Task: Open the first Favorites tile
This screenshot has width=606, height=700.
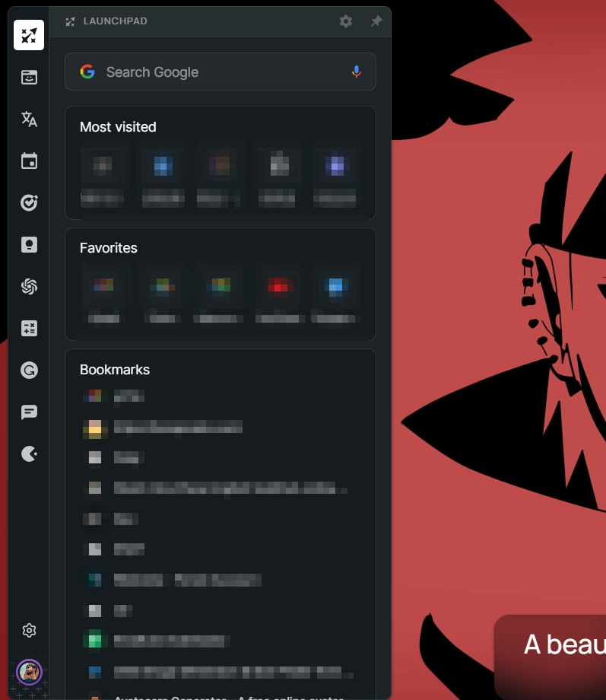Action: 103,294
